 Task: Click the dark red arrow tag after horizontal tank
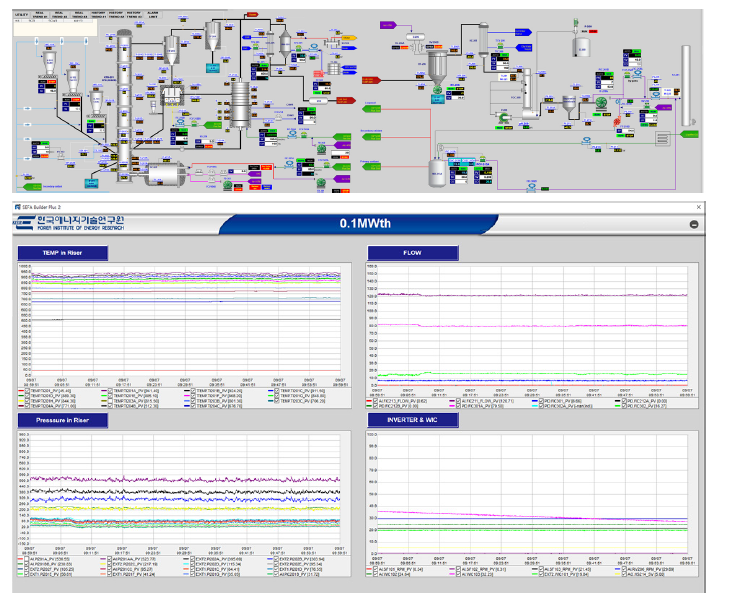coord(345,100)
